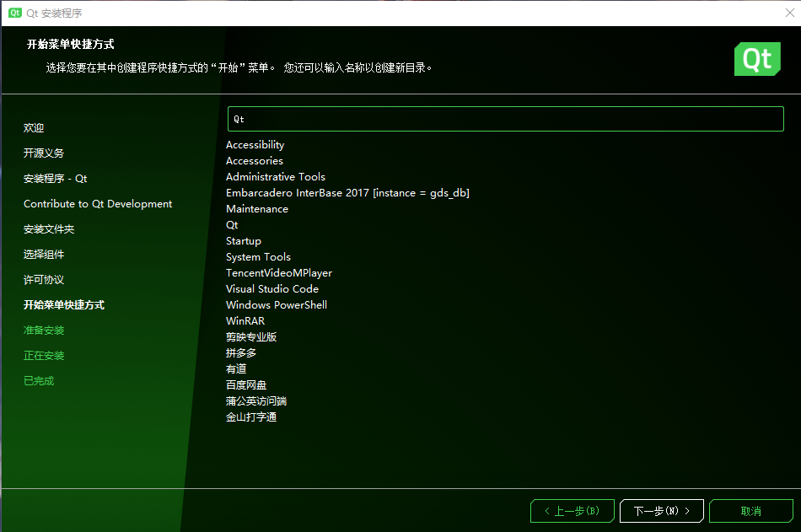Select the Accessibility folder entry
The width and height of the screenshot is (801, 532).
[x=255, y=145]
